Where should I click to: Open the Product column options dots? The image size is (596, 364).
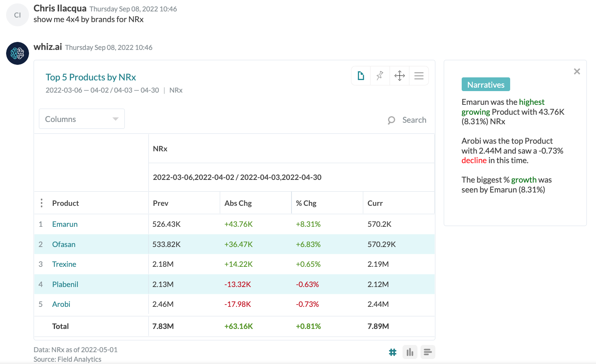point(42,203)
